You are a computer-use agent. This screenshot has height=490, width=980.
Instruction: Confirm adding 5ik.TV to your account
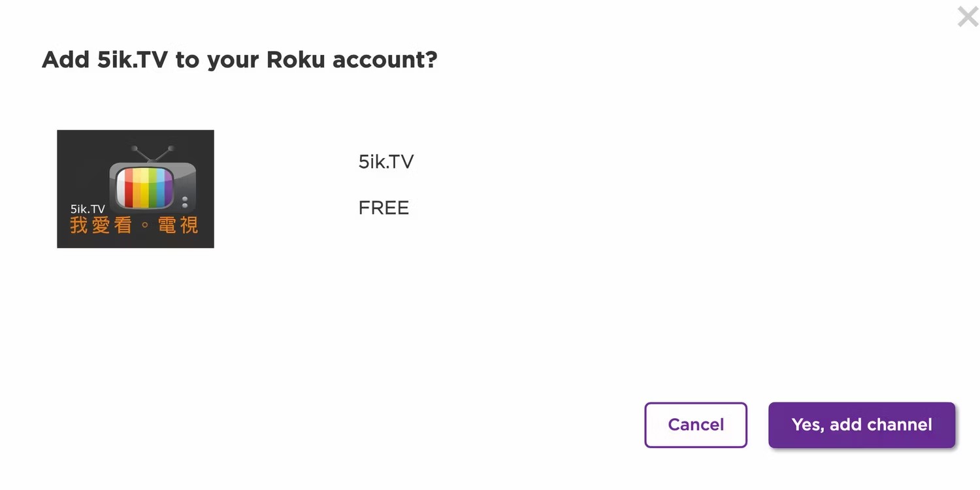point(862,425)
